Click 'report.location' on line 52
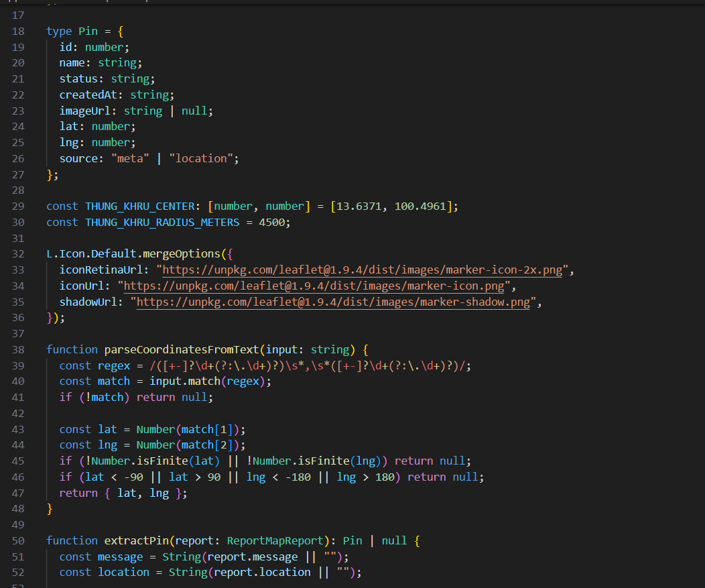Image resolution: width=705 pixels, height=588 pixels. pos(262,573)
